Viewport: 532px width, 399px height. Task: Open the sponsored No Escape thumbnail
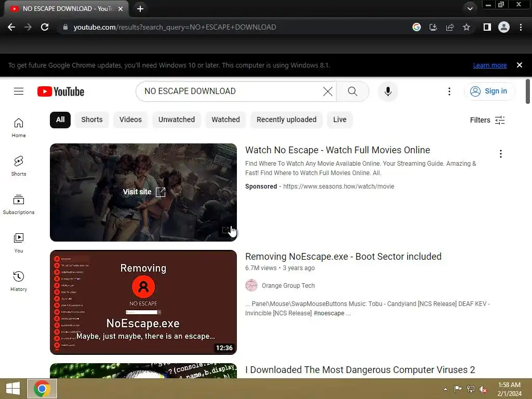click(143, 192)
